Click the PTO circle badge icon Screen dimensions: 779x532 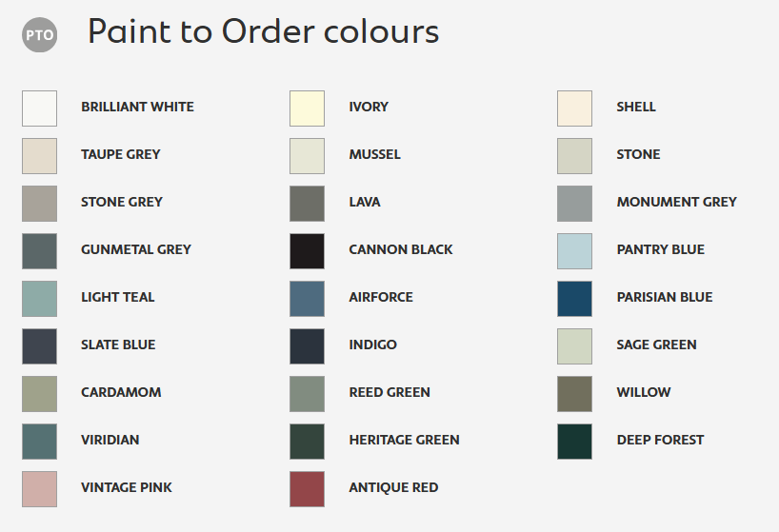coord(39,35)
